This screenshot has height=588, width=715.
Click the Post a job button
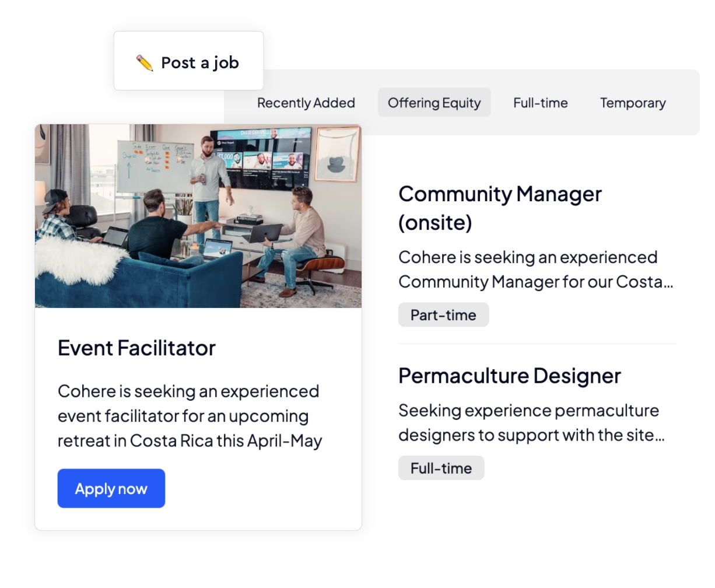[x=188, y=61]
